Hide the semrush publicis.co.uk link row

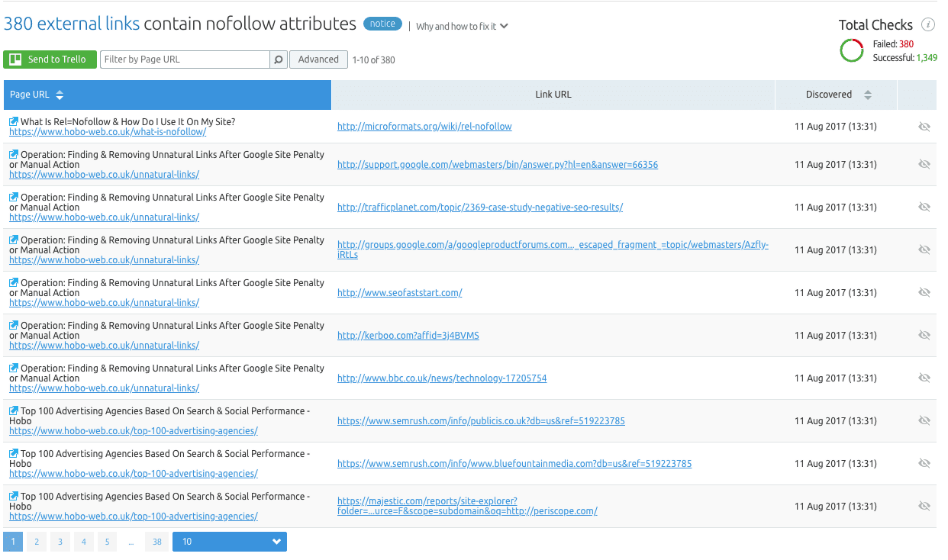pyautogui.click(x=924, y=420)
